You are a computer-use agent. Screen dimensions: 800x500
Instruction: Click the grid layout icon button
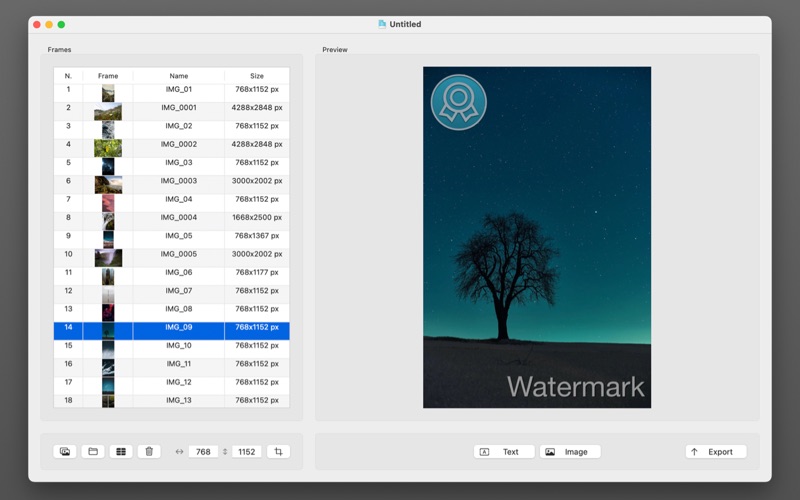pos(121,452)
